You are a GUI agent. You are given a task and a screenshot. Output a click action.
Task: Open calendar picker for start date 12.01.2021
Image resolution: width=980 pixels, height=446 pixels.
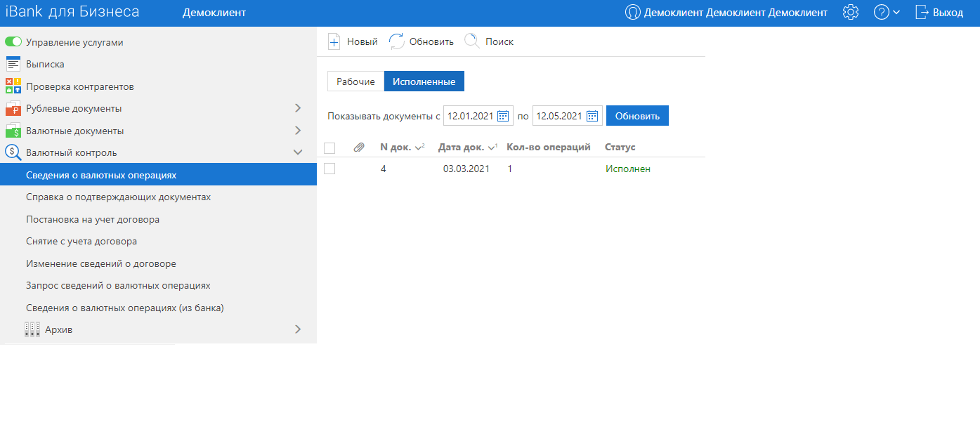[503, 116]
